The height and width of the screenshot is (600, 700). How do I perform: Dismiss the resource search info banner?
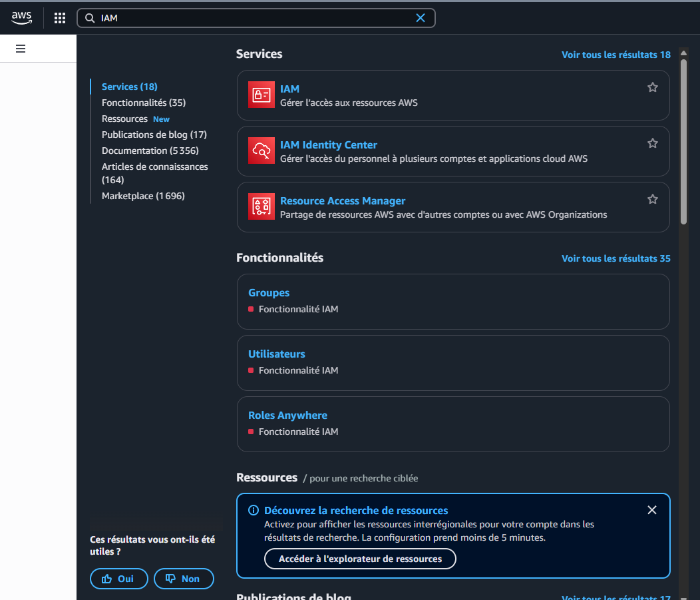pos(652,510)
